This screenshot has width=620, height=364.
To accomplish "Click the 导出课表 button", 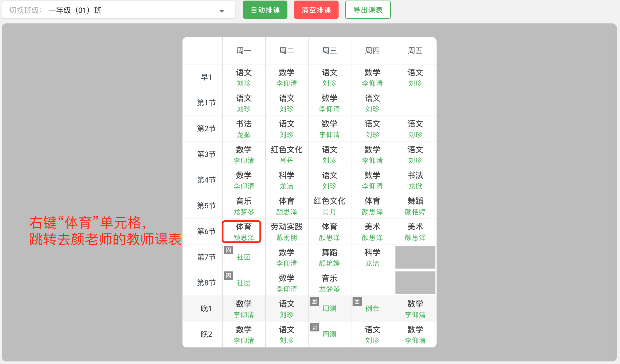I will pyautogui.click(x=368, y=9).
